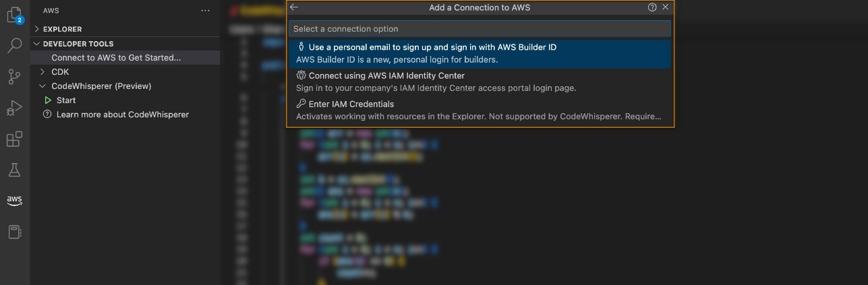The width and height of the screenshot is (868, 285).
Task: Click the help icon in connection dialog
Action: [x=652, y=7]
